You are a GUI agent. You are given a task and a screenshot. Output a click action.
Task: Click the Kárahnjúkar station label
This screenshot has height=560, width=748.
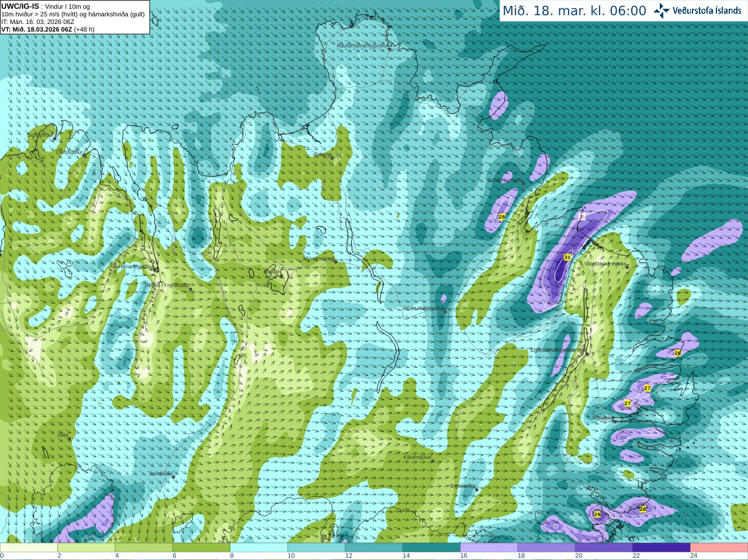[x=417, y=457]
